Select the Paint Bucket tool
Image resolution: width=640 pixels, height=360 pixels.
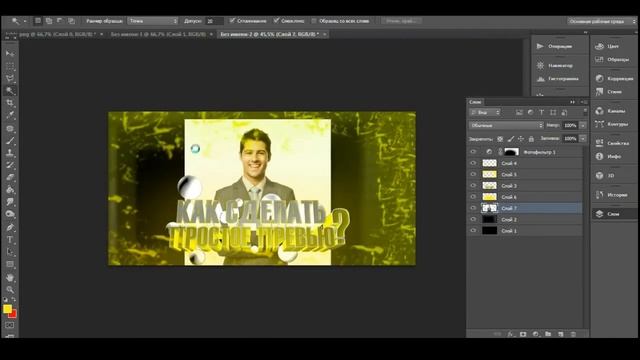(x=10, y=190)
